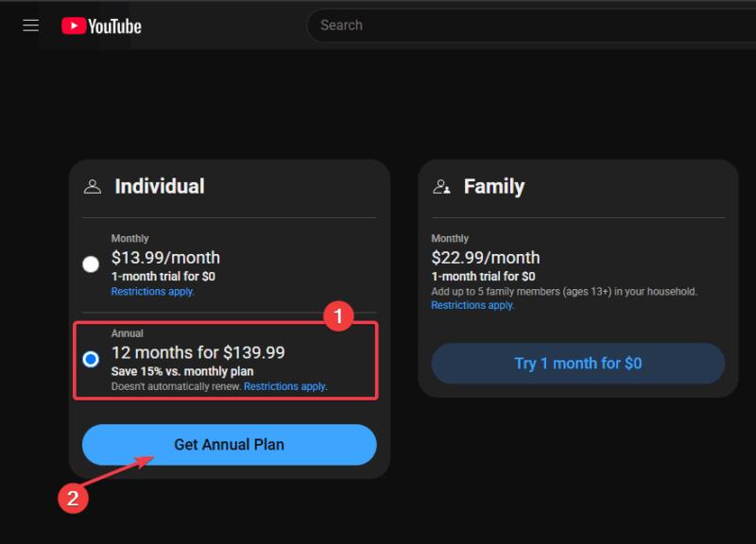Click the Family $22.99/month price text

(x=486, y=257)
